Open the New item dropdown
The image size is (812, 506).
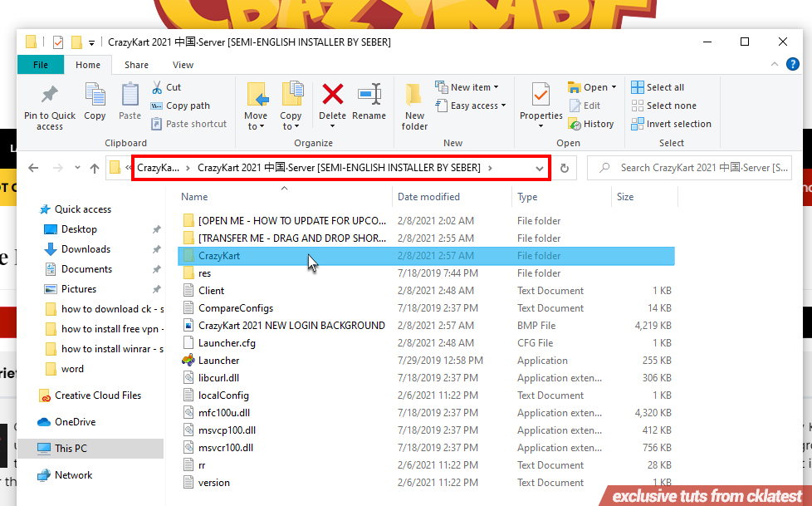(x=467, y=87)
